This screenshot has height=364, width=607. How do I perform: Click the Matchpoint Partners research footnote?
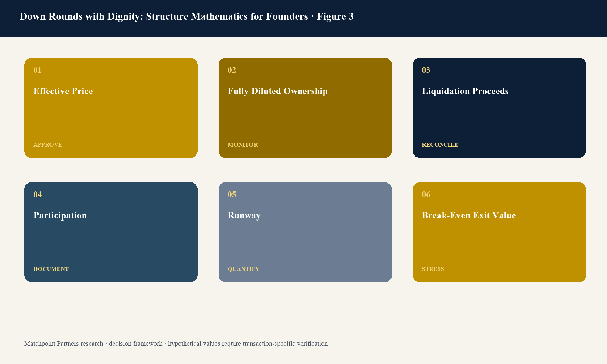pyautogui.click(x=176, y=344)
